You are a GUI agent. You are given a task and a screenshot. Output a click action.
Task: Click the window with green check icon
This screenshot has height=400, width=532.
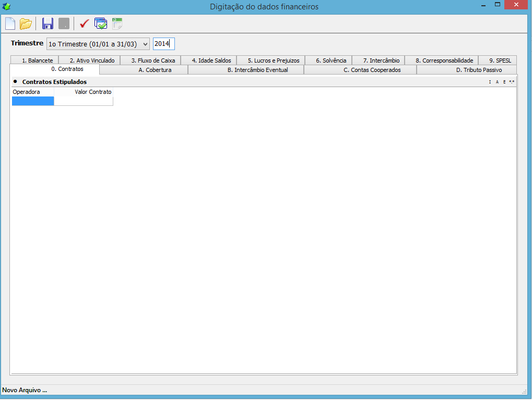(x=101, y=24)
